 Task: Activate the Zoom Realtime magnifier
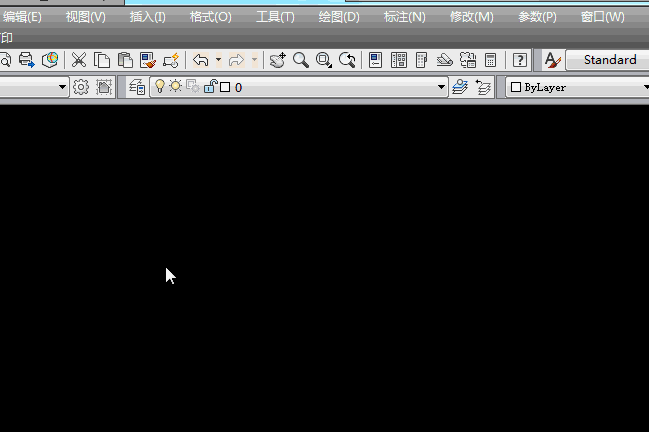point(300,60)
